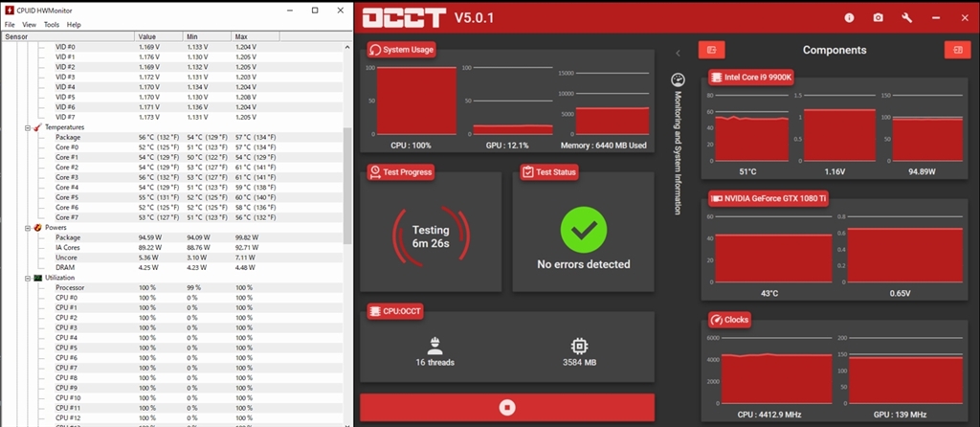This screenshot has height=427, width=980.
Task: Click the left Components layout button
Action: tap(711, 50)
